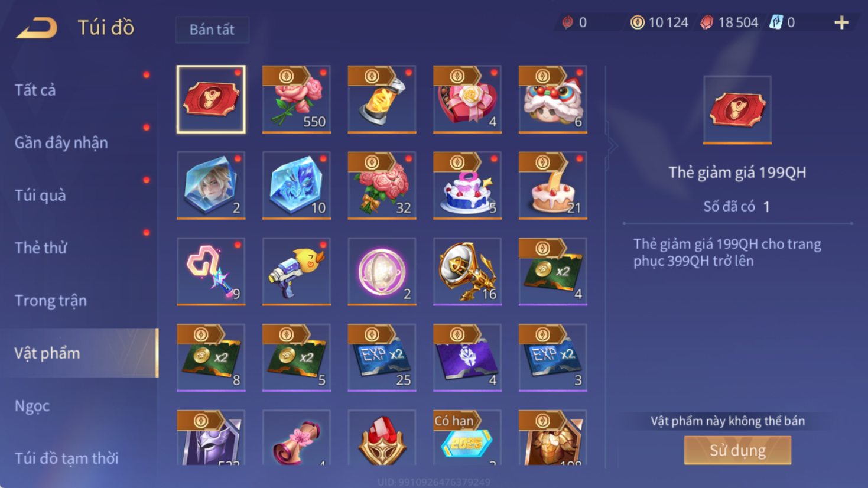Select the lion dance mascot item
The width and height of the screenshot is (868, 488).
[x=553, y=99]
